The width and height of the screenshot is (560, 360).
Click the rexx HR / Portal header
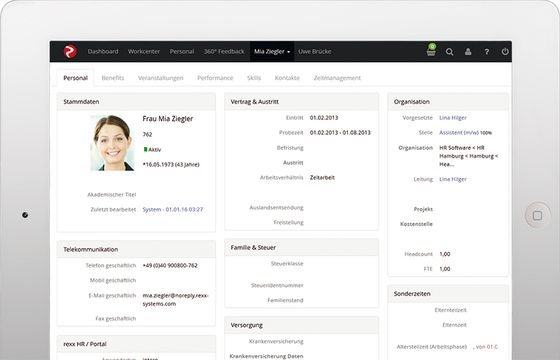click(x=136, y=344)
